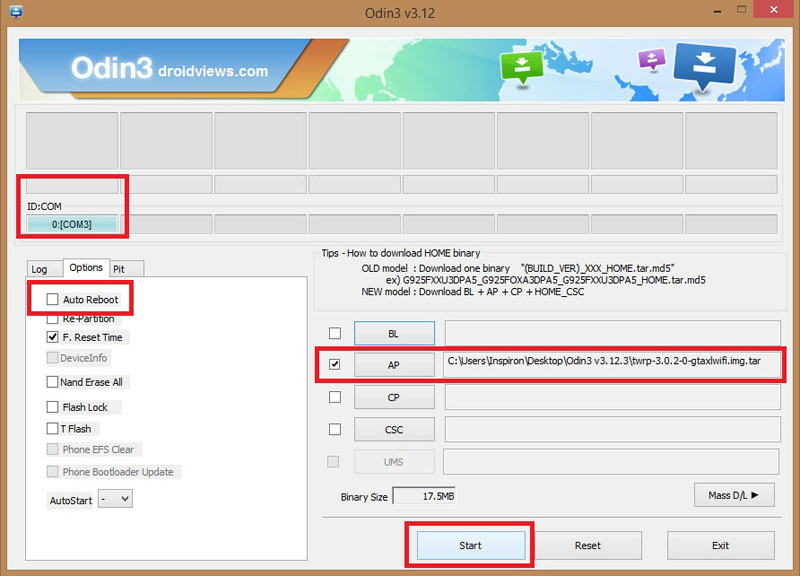This screenshot has width=800, height=576.
Task: Expand the Mass D/L arrow button
Action: click(734, 495)
